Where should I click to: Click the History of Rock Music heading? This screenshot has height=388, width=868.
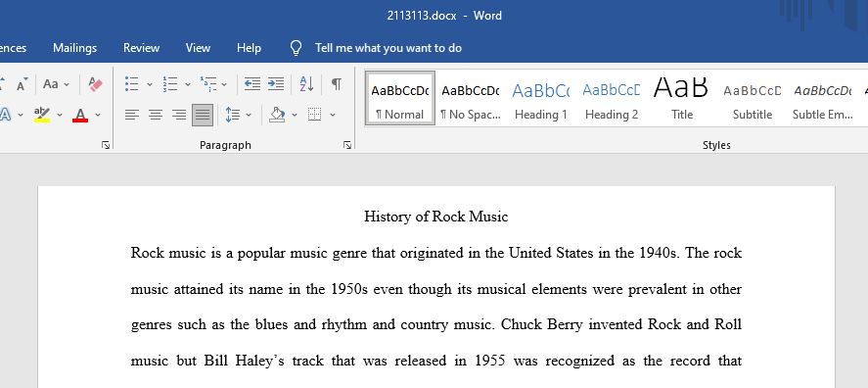[x=435, y=217]
